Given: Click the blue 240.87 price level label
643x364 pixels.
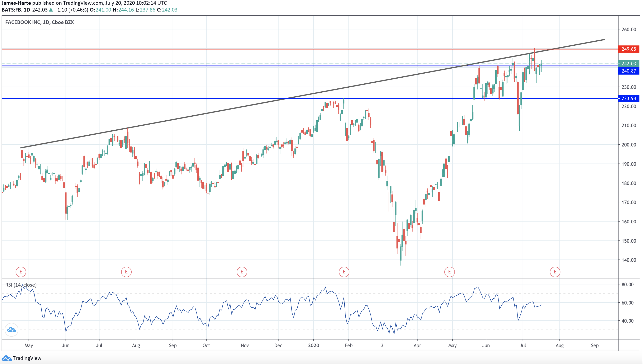Looking at the screenshot, I should point(629,71).
